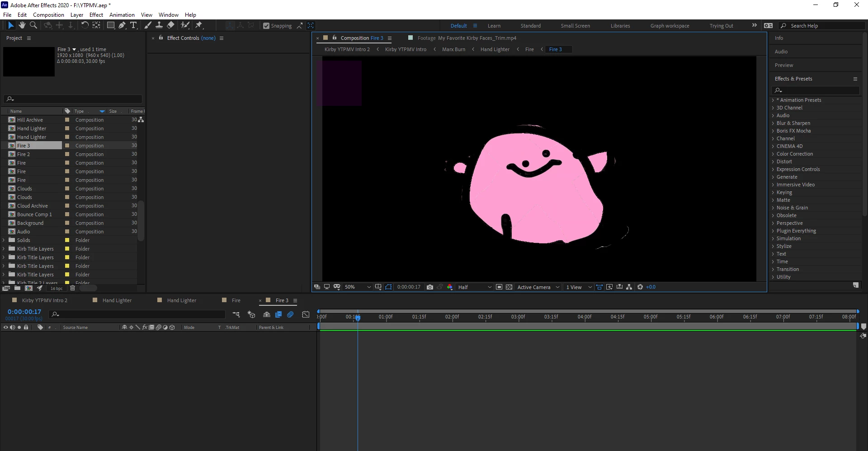The height and width of the screenshot is (451, 868).
Task: Switch to the Standard workspace
Action: 531,26
